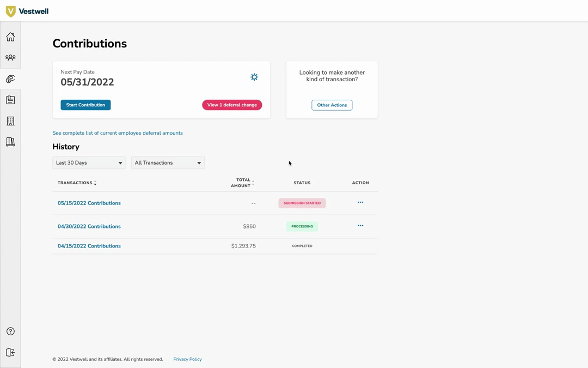Select the Employees icon in the sidebar

[x=10, y=57]
